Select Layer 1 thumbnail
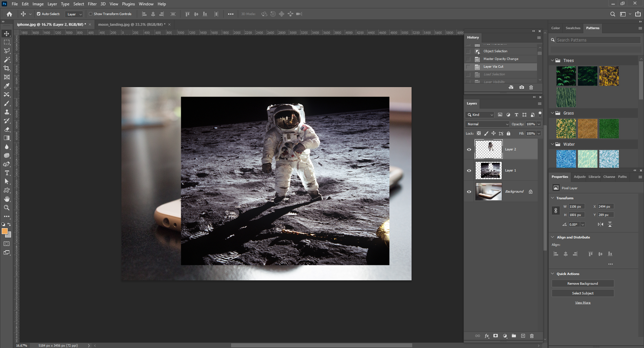Screen dimensions: 644x348 pos(488,170)
